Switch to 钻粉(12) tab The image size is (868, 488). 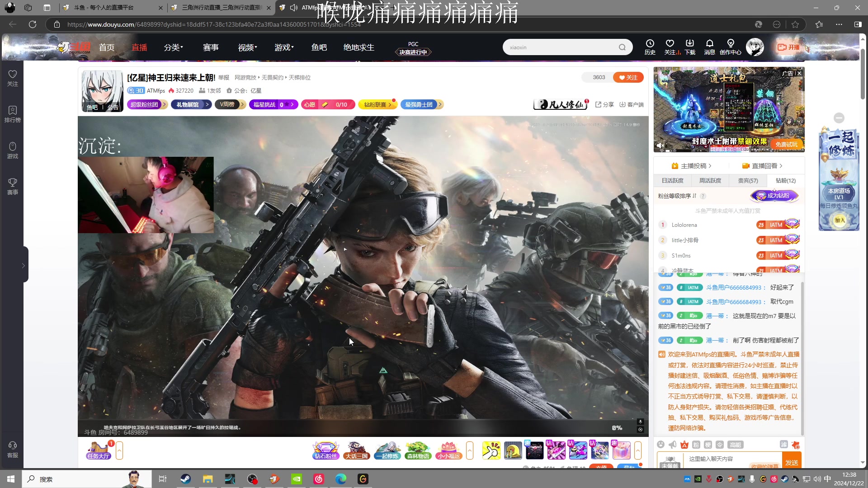[x=786, y=180]
